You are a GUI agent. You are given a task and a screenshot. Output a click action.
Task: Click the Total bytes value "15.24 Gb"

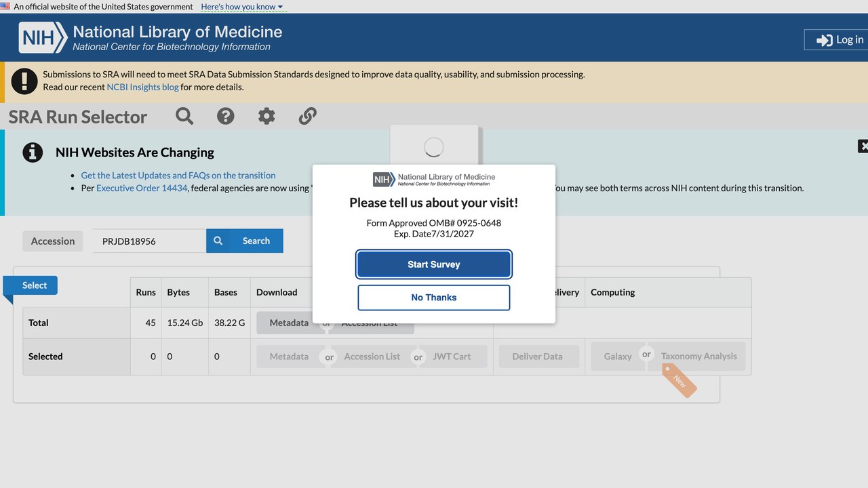point(185,323)
